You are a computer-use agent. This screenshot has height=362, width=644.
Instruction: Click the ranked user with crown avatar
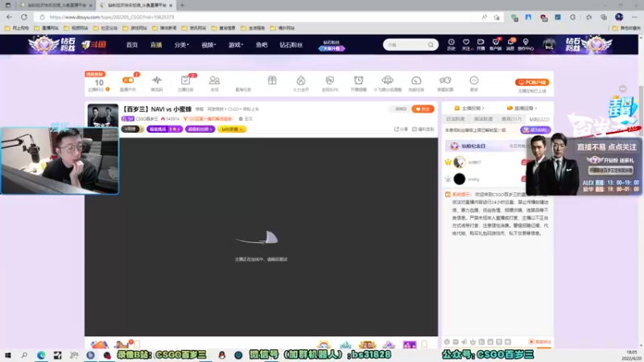[460, 162]
